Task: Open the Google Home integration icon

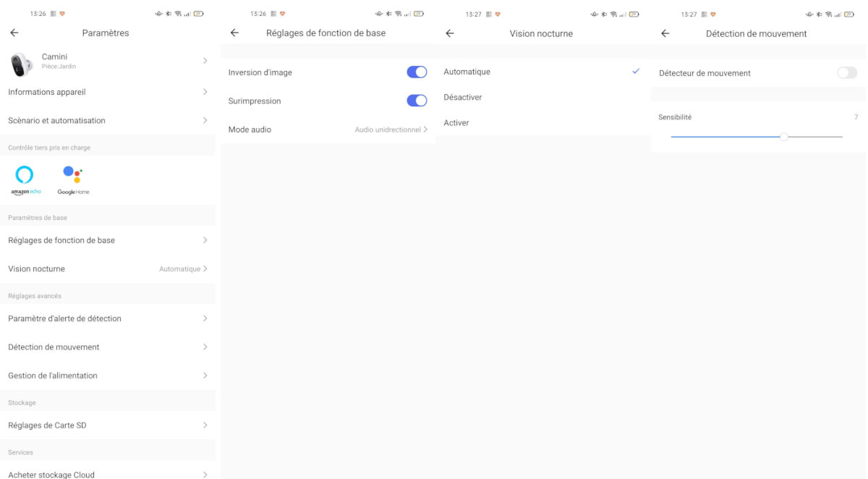Action: [x=73, y=179]
